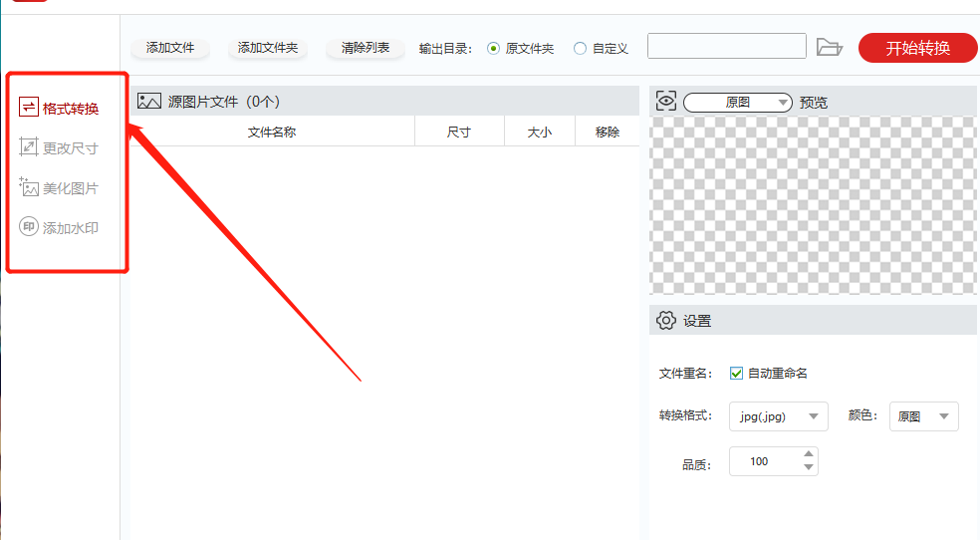Toggle the 自动重命名 auto rename checkbox

(x=736, y=374)
